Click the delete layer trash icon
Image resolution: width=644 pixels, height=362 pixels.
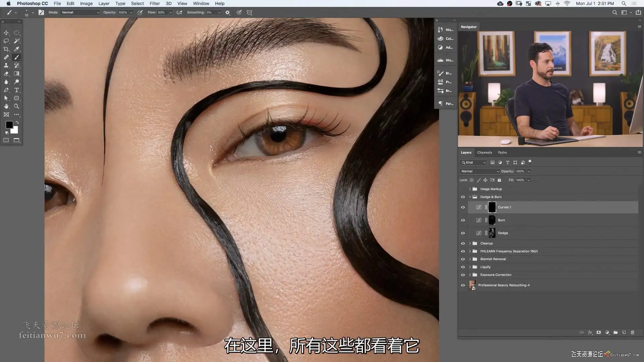633,333
